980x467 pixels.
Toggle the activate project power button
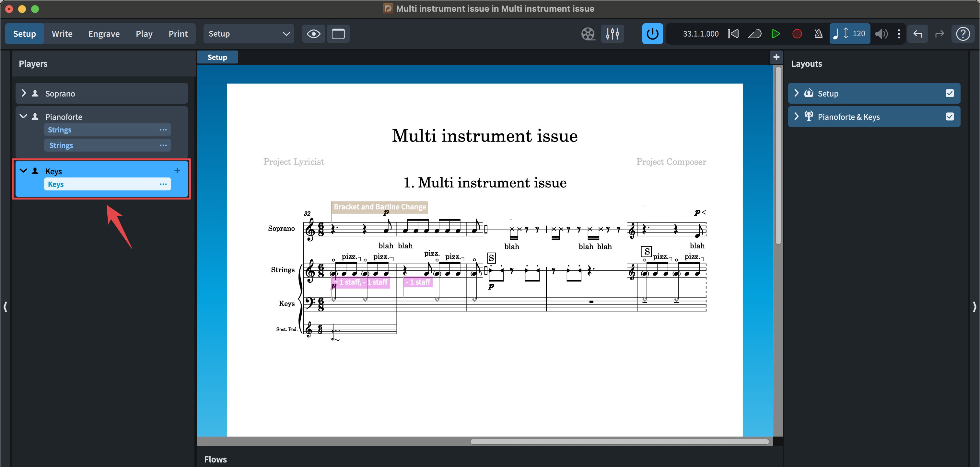[652, 34]
